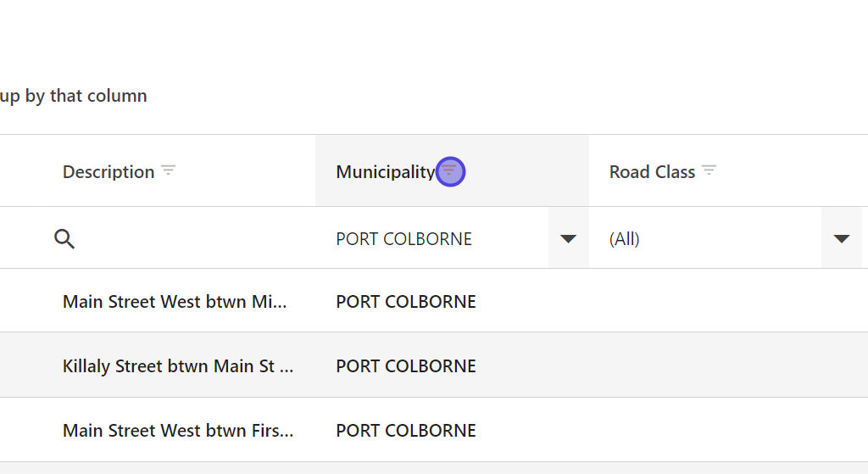Screen dimensions: 868x474
Task: Select the Main Street West btwn Mi... row
Action: [x=175, y=302]
